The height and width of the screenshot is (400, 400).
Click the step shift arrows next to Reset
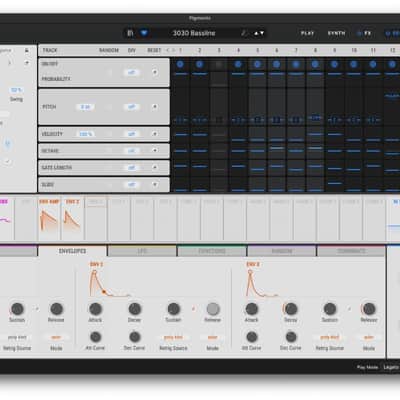point(171,50)
